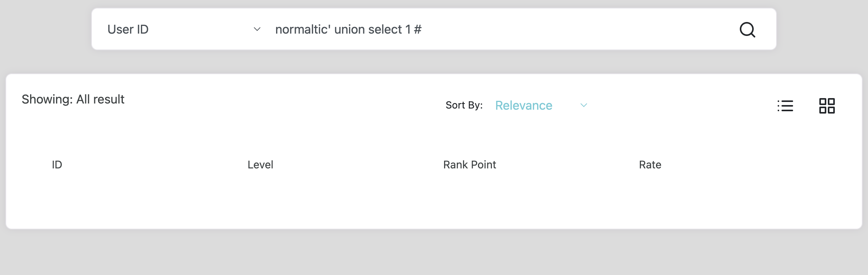
Task: Click the 'Sort By:' label
Action: coord(464,105)
